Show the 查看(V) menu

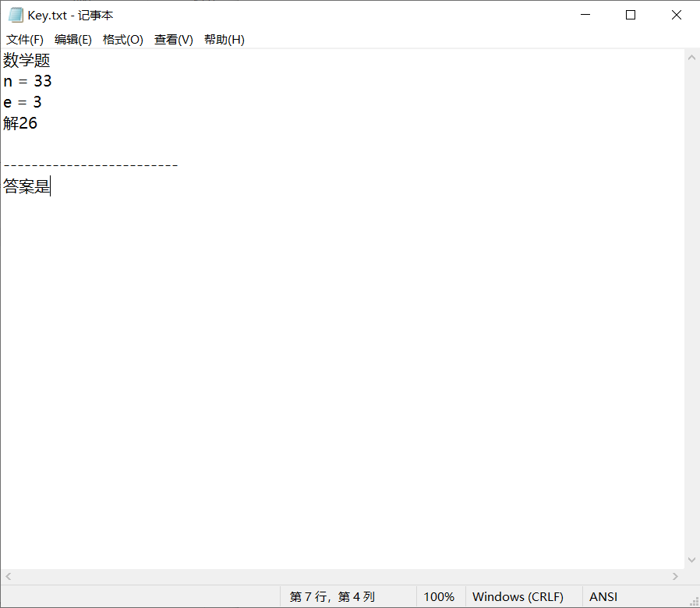point(173,40)
